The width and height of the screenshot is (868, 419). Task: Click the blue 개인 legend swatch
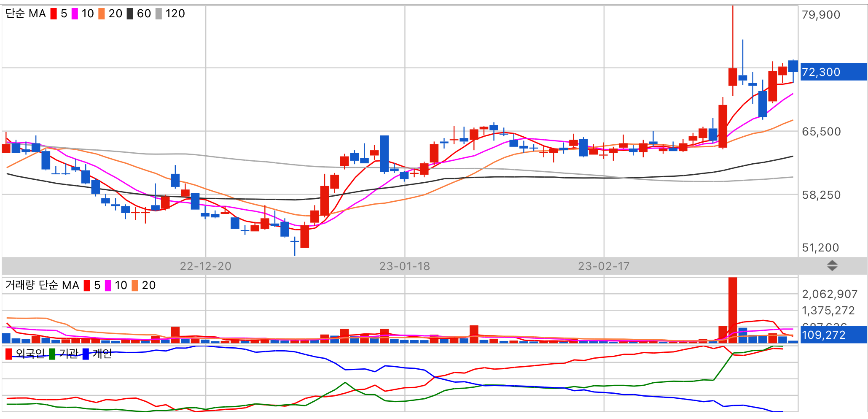[86, 354]
